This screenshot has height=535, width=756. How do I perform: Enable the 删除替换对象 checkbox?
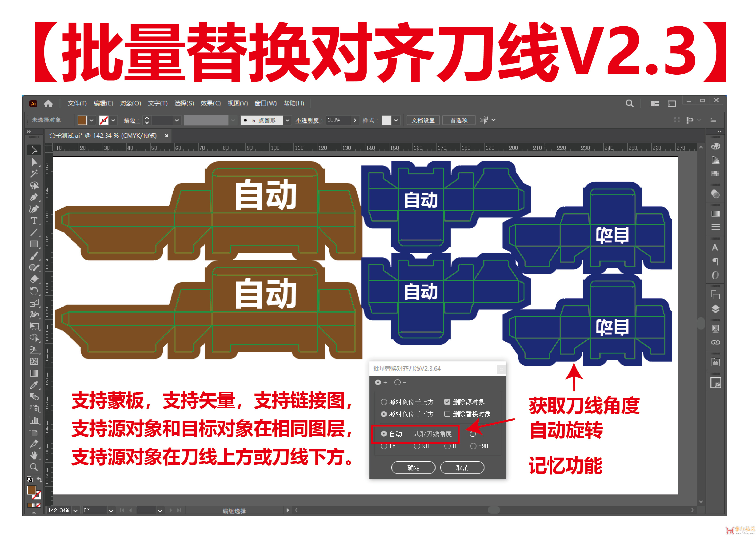coord(447,414)
